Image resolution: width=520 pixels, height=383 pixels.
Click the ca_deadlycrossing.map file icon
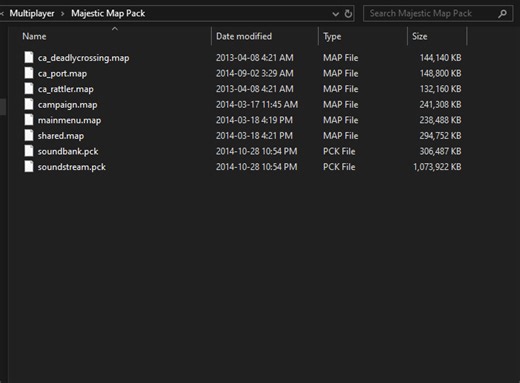point(29,57)
